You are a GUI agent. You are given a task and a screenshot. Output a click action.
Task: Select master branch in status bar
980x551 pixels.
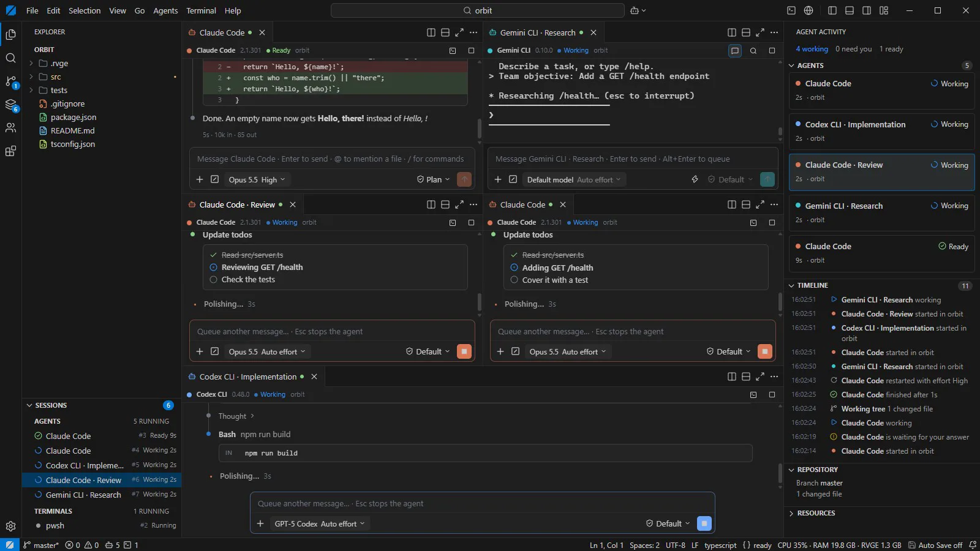41,545
